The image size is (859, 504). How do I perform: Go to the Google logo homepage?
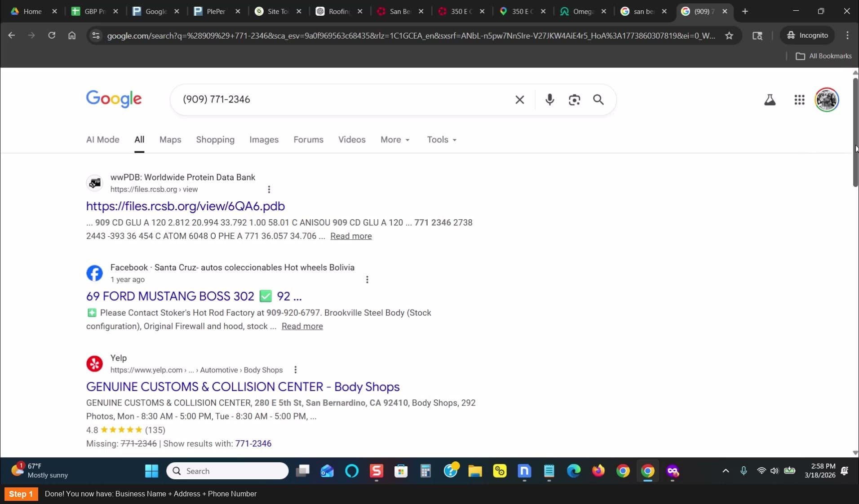[114, 99]
